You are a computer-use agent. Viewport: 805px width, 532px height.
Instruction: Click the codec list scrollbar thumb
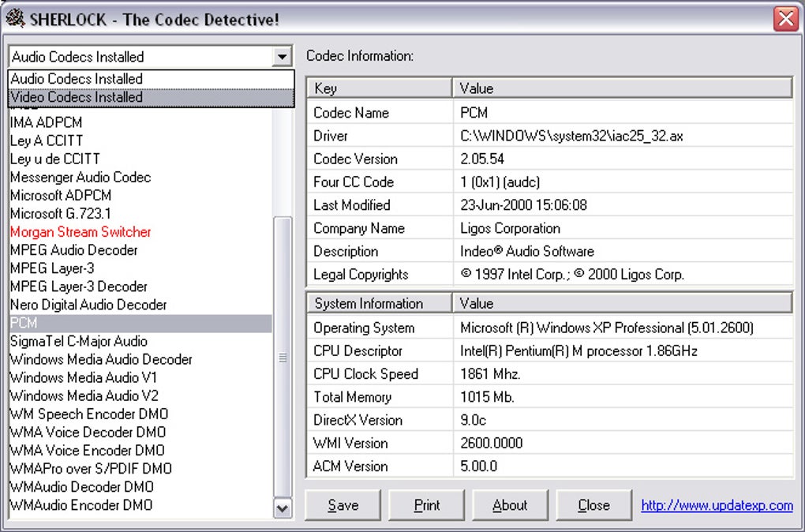point(283,358)
